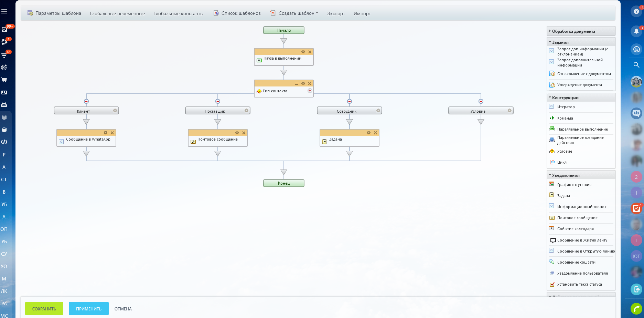Open settings gear of "Пауза в выполнении" block
644x318 pixels.
[303, 52]
